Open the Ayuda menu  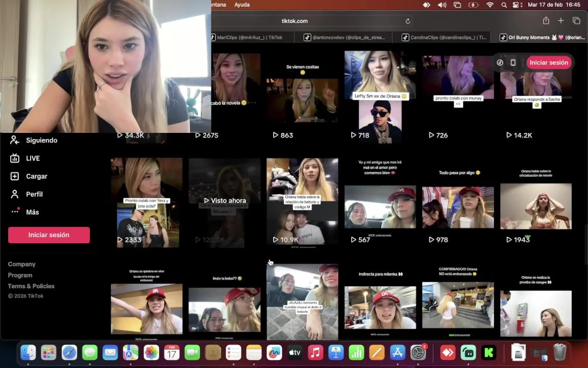click(242, 5)
